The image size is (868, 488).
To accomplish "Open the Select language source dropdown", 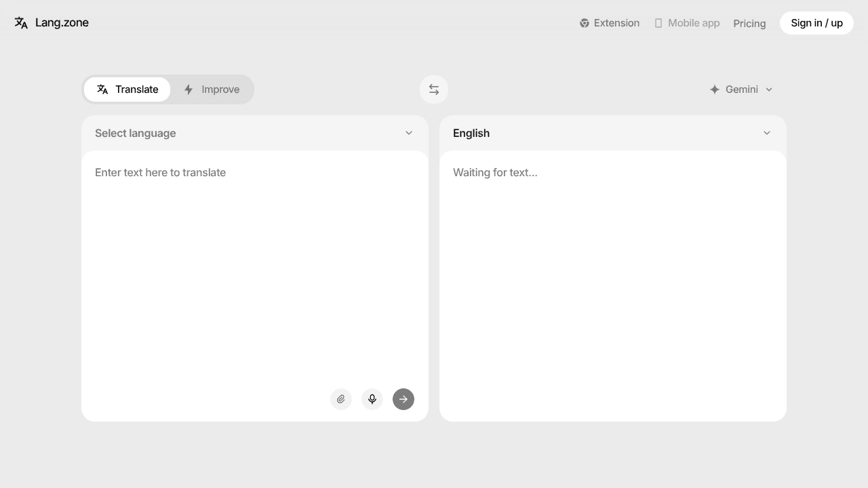I will click(255, 133).
